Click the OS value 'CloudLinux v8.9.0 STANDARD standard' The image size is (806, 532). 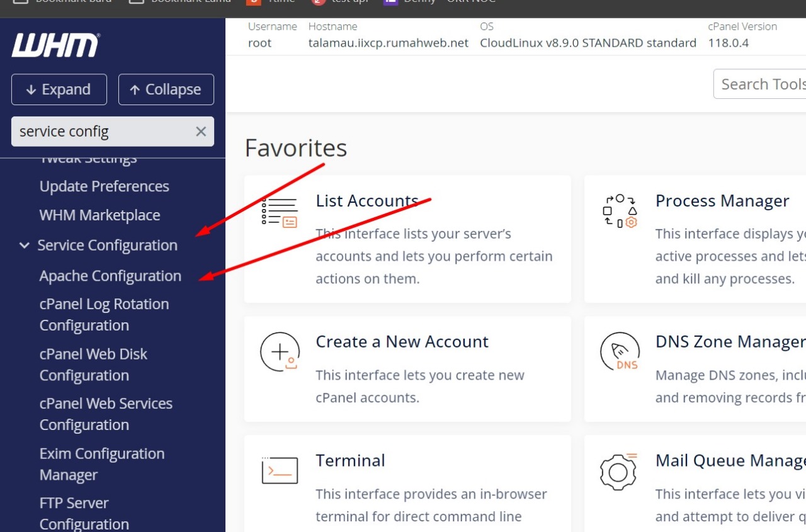tap(588, 43)
